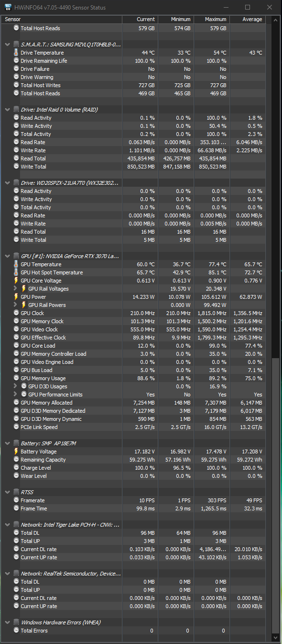Click the GPU Power lightning icon
Viewport: 282px width, 644px height.
coord(16,297)
